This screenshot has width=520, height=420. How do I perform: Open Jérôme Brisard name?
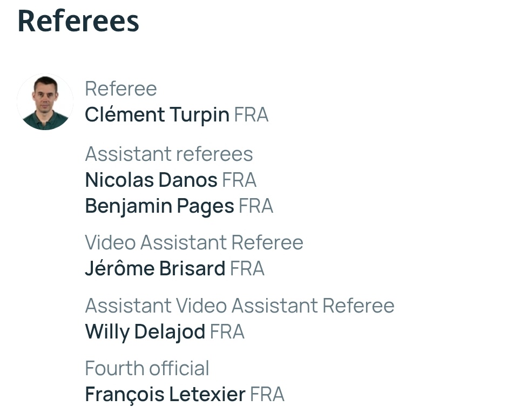point(155,268)
